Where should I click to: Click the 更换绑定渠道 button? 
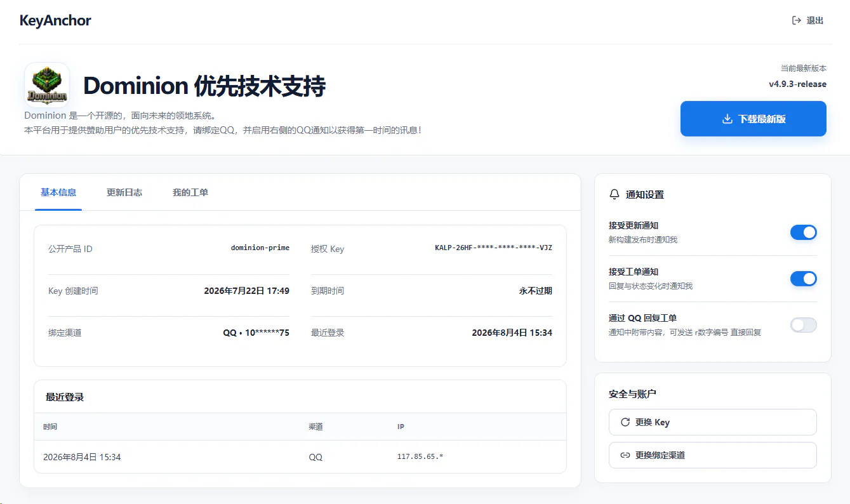[712, 455]
